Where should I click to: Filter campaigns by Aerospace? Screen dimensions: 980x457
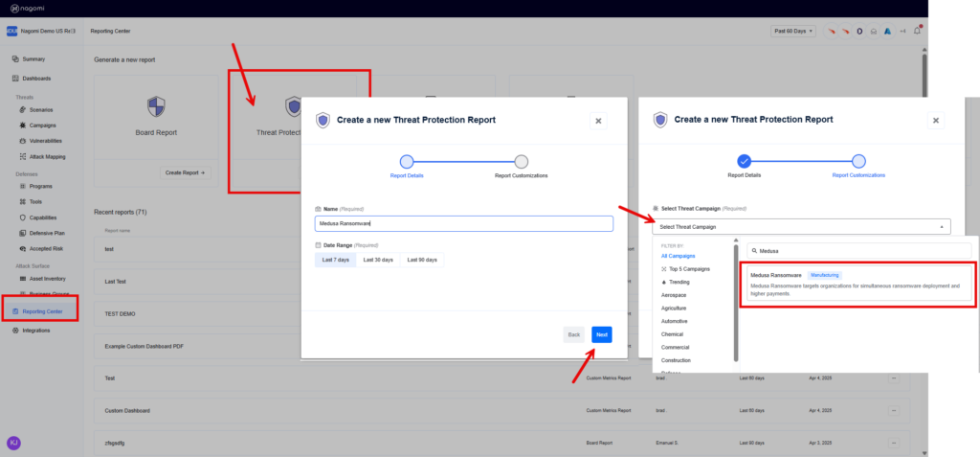[x=674, y=294]
